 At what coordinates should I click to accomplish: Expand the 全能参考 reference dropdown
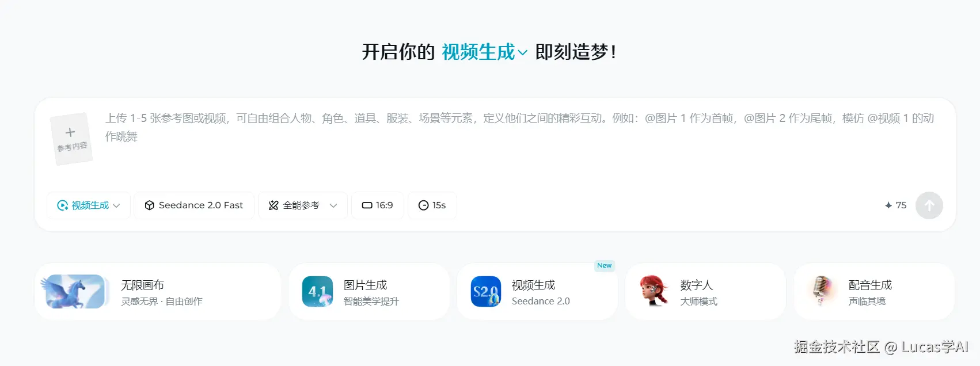tap(303, 205)
